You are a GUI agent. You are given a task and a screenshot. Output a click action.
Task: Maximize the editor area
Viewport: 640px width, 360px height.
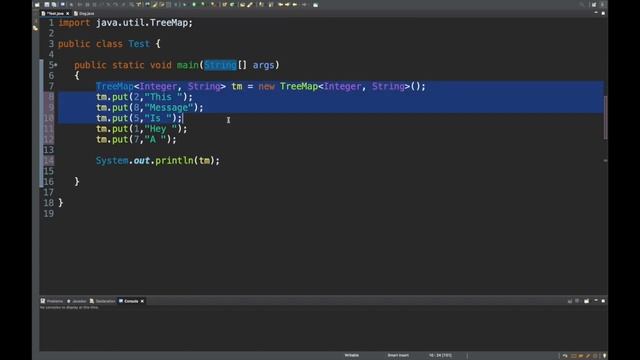pos(603,13)
